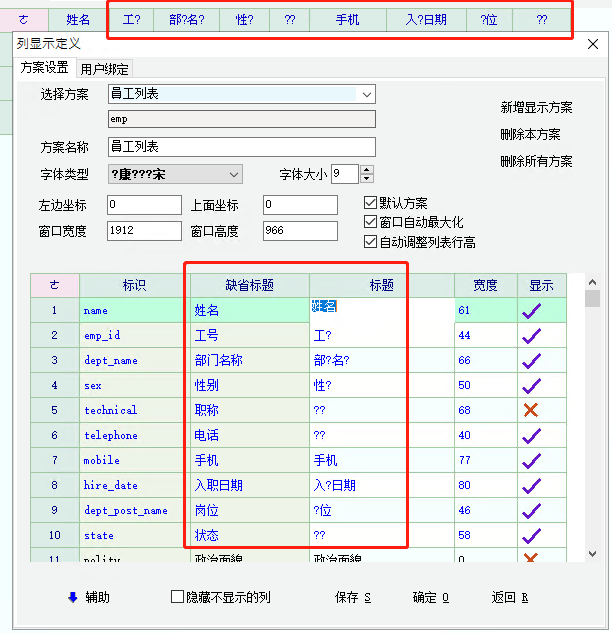Click the 保存 S button
This screenshot has width=612, height=633.
pyautogui.click(x=352, y=597)
